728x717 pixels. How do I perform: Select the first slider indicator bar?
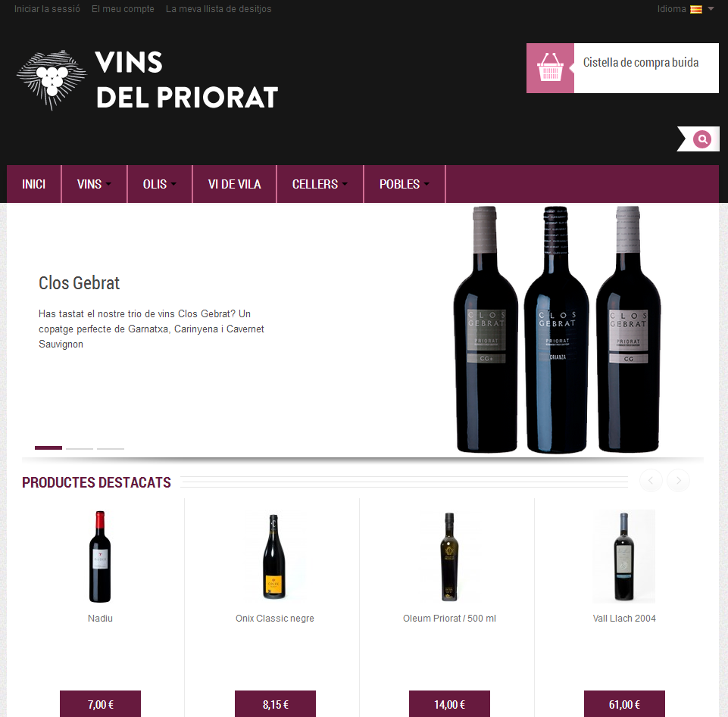click(x=48, y=447)
